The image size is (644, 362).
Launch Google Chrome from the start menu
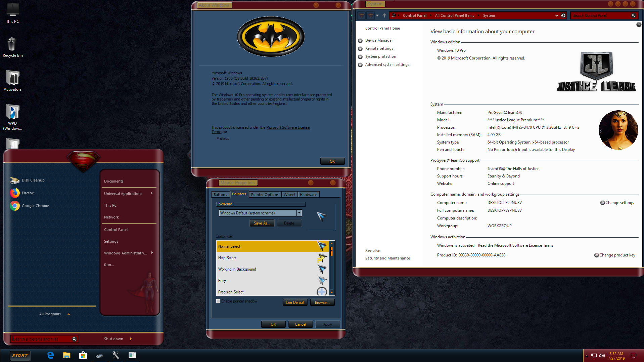[x=30, y=206]
